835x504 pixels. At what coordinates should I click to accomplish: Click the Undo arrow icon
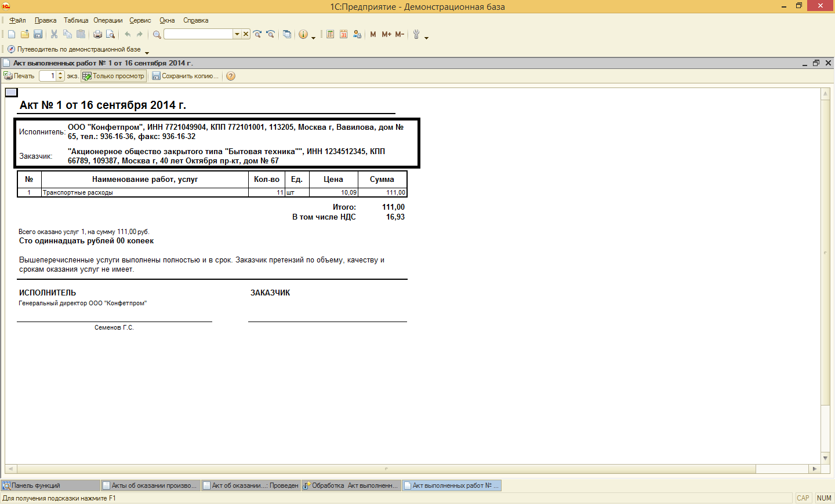tap(128, 34)
